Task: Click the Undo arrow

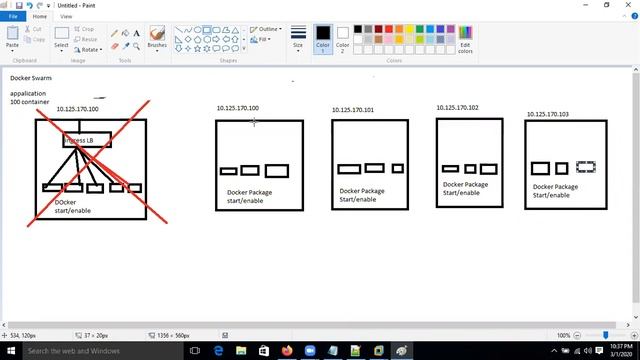Action: click(29, 5)
